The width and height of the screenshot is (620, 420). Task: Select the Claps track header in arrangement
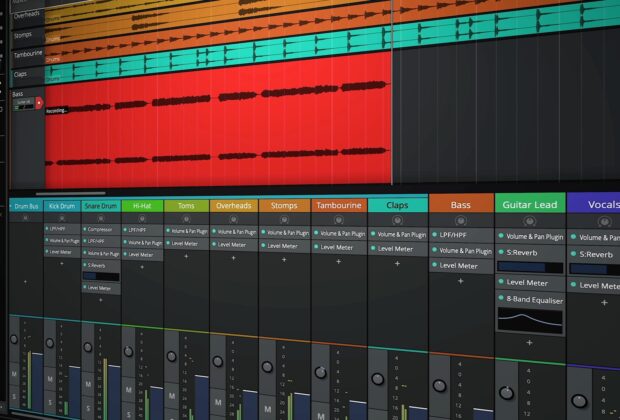27,76
